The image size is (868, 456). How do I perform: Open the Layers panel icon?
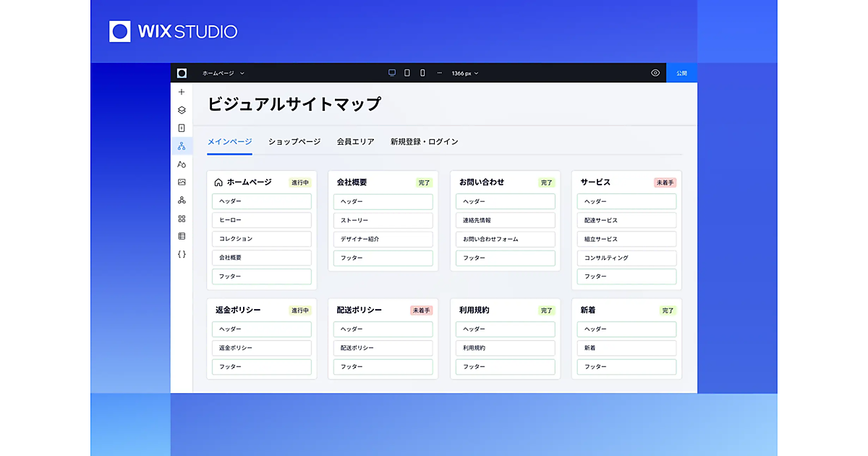pos(182,110)
